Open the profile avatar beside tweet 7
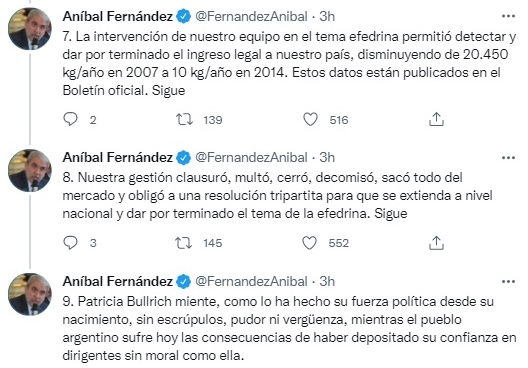 30,29
